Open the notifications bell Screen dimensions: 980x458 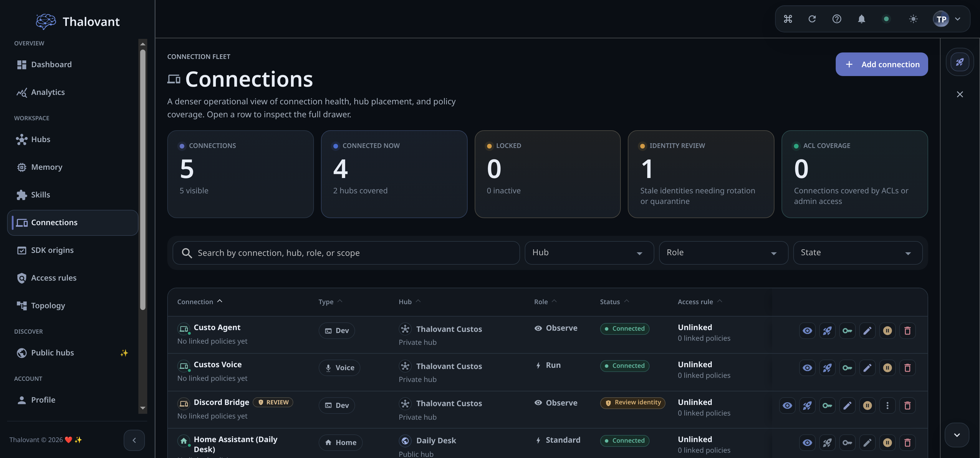pyautogui.click(x=861, y=19)
